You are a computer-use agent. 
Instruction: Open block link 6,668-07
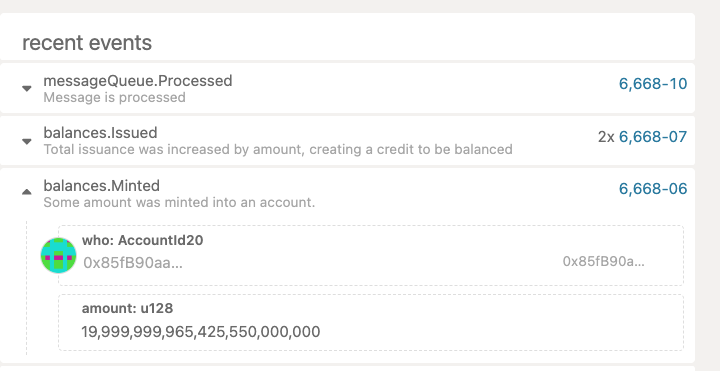click(653, 136)
